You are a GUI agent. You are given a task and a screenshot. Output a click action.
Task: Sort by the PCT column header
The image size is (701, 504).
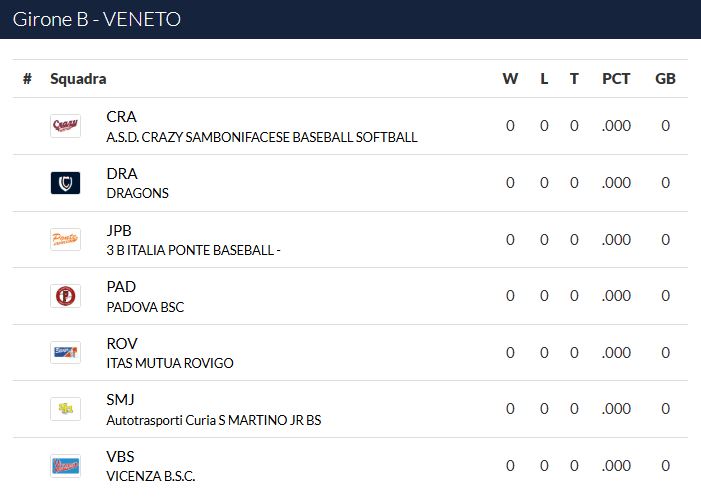[x=616, y=79]
